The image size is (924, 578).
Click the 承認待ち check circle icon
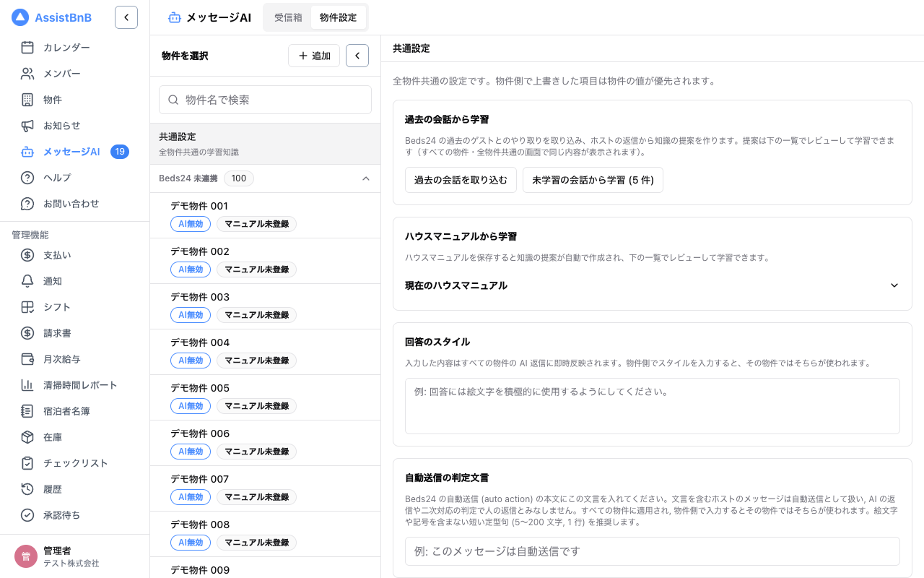tap(27, 515)
